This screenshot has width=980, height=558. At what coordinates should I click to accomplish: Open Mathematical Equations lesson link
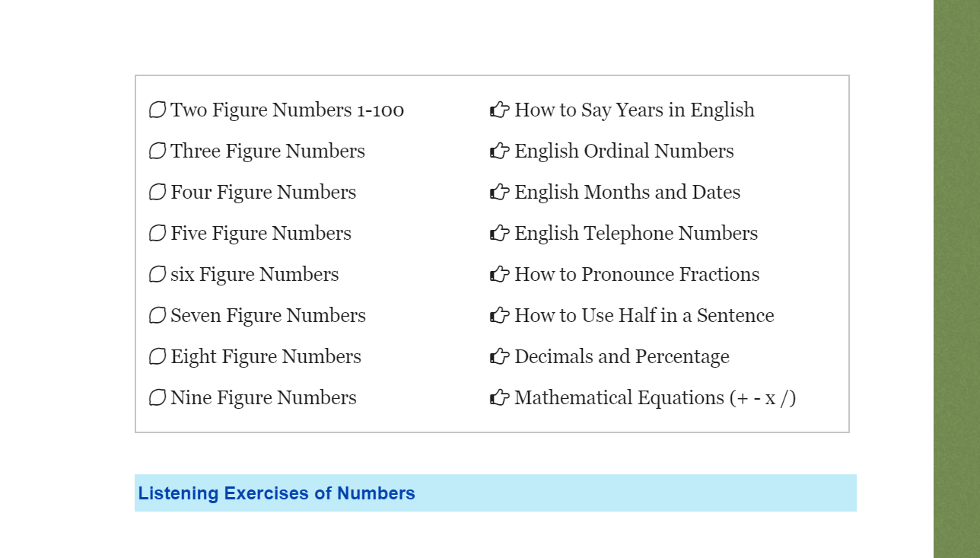(x=655, y=398)
